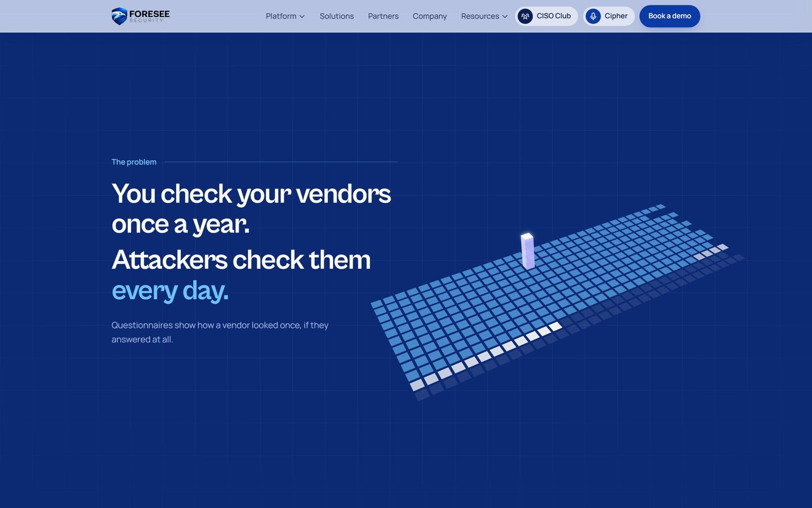
Task: Click the Foresee Security shield logo
Action: tap(119, 16)
